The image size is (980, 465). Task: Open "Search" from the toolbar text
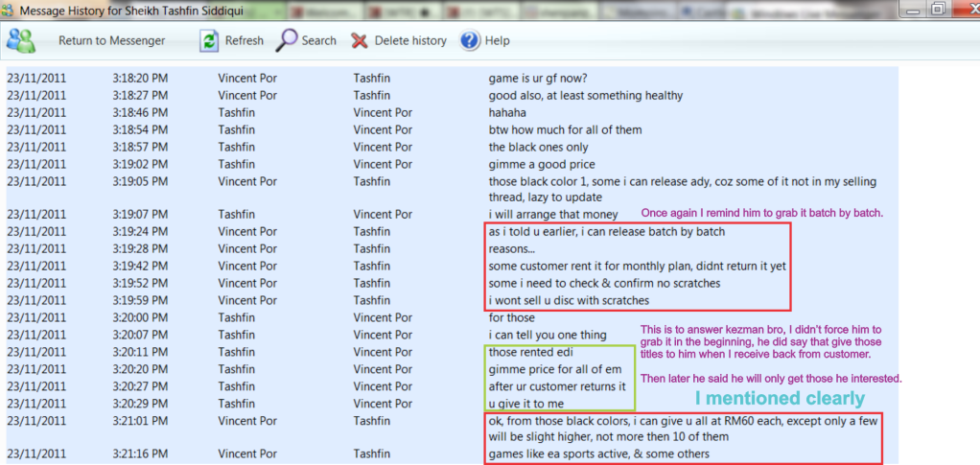[318, 40]
